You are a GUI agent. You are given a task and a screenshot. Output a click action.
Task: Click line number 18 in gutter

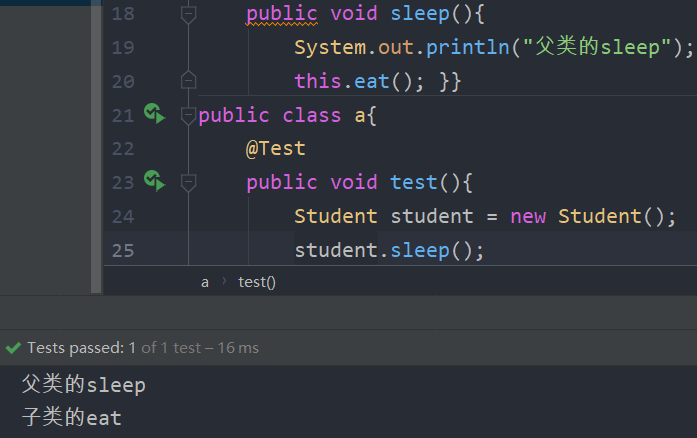coord(123,14)
